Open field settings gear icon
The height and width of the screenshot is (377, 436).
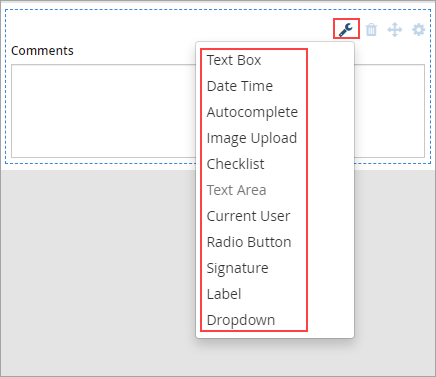click(x=419, y=29)
